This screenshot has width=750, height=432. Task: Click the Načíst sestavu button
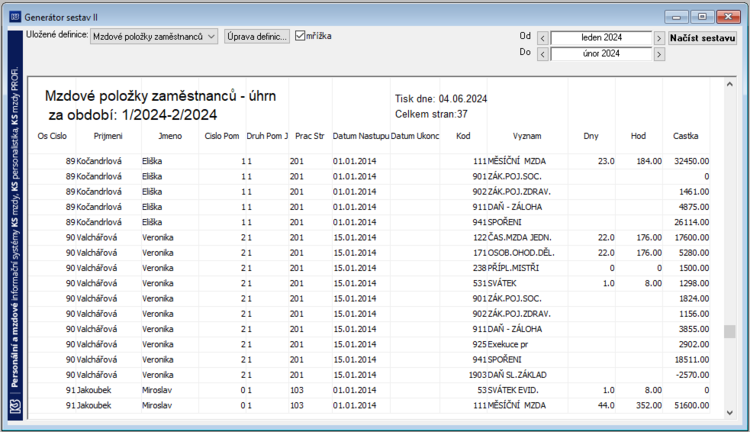(702, 38)
